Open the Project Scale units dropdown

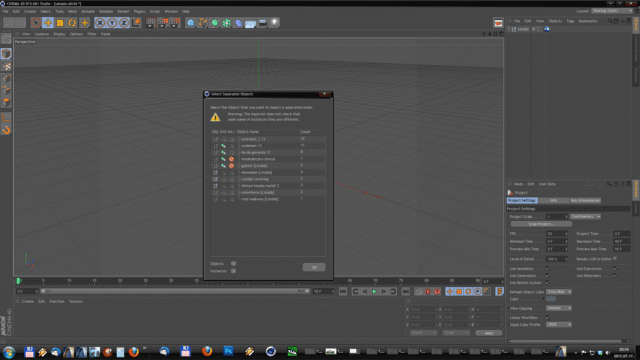(x=585, y=217)
